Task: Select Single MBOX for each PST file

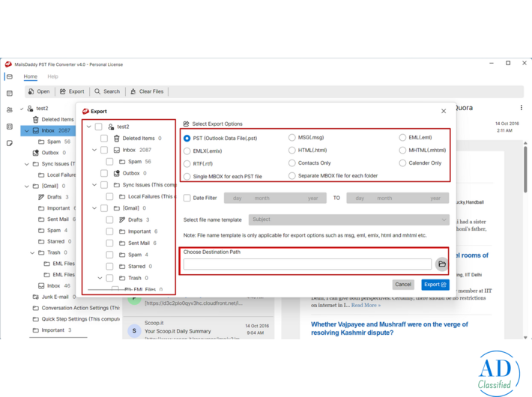Action: 187,177
